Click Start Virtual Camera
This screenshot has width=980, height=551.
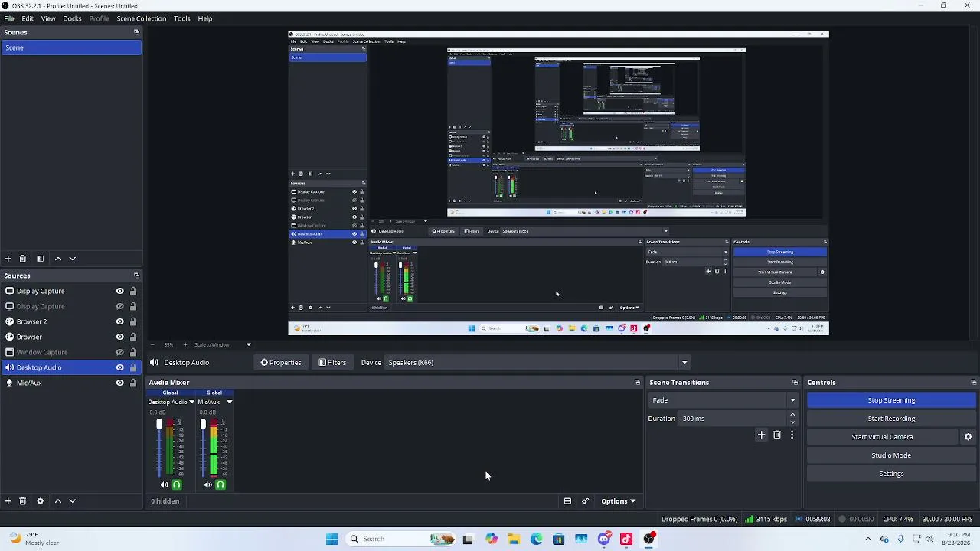pos(882,437)
